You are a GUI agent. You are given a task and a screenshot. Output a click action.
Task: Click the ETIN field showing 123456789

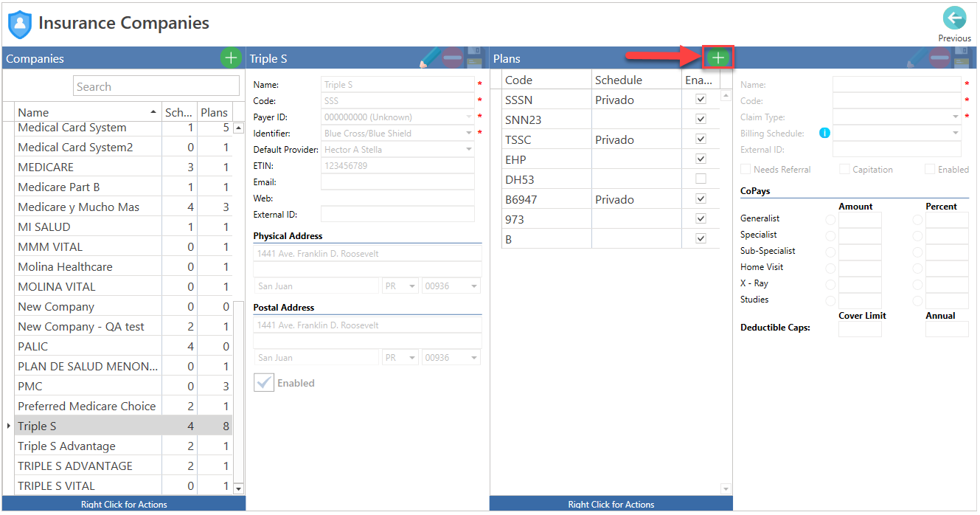[397, 165]
